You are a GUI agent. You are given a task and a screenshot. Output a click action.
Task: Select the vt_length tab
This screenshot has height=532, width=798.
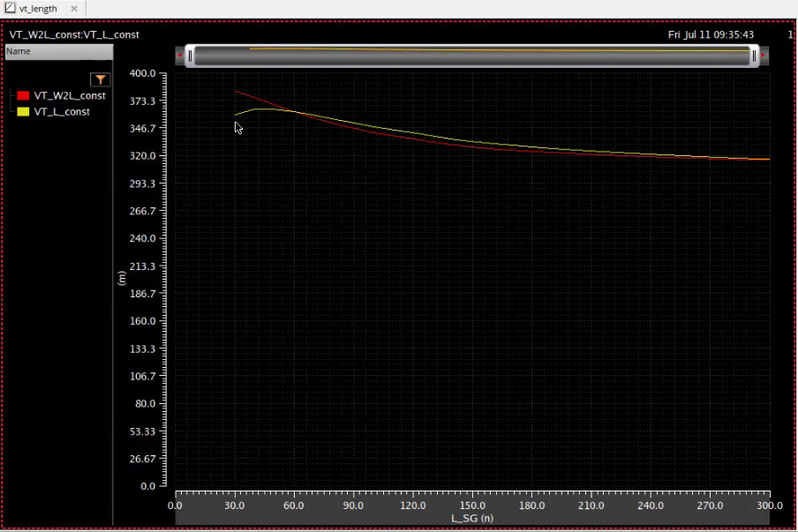coord(42,9)
